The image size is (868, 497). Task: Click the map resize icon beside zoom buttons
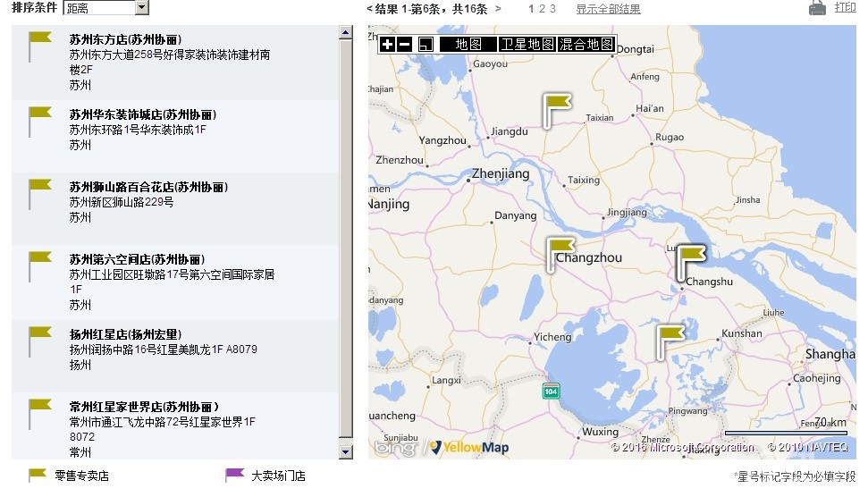(x=426, y=45)
